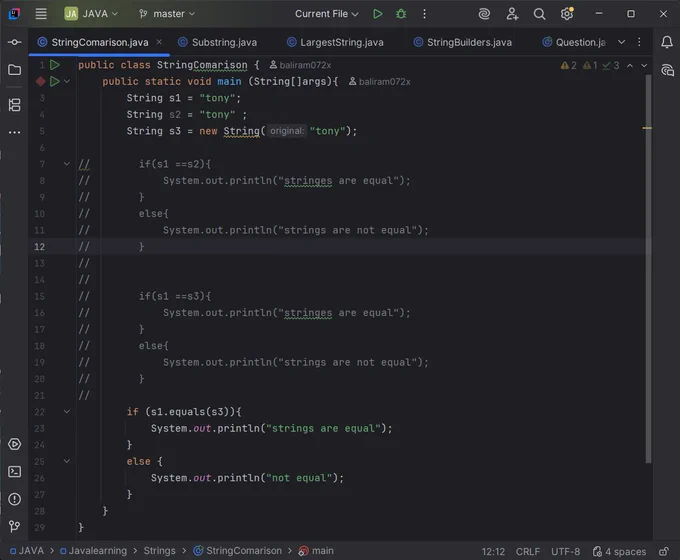Screen dimensions: 680x560
Task: Open the Project folder tool window
Action: click(14, 70)
